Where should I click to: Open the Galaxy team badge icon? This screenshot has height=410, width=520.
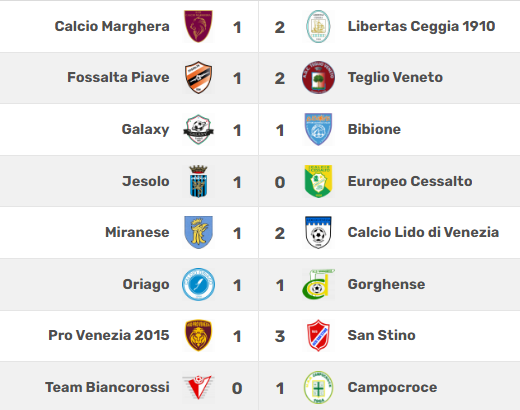[198, 129]
